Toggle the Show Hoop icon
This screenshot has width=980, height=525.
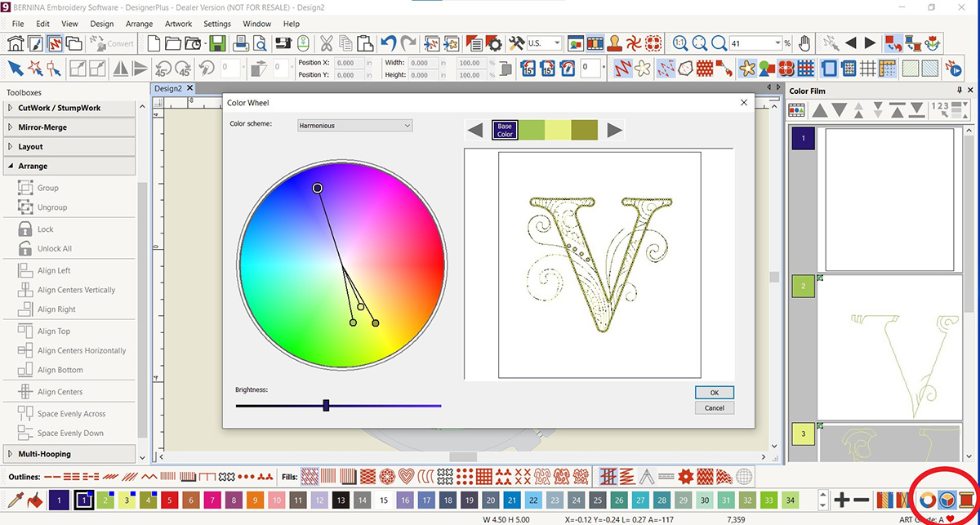click(831, 68)
